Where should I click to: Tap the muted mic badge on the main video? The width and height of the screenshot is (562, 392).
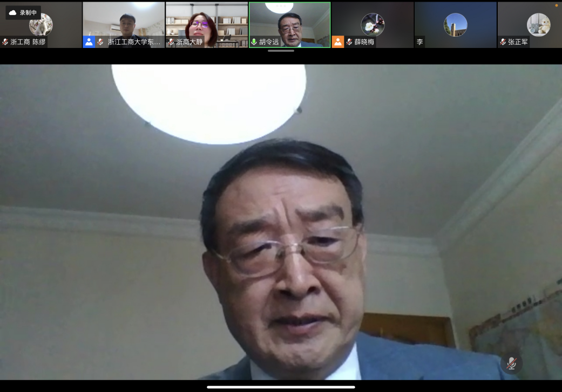[x=511, y=364]
